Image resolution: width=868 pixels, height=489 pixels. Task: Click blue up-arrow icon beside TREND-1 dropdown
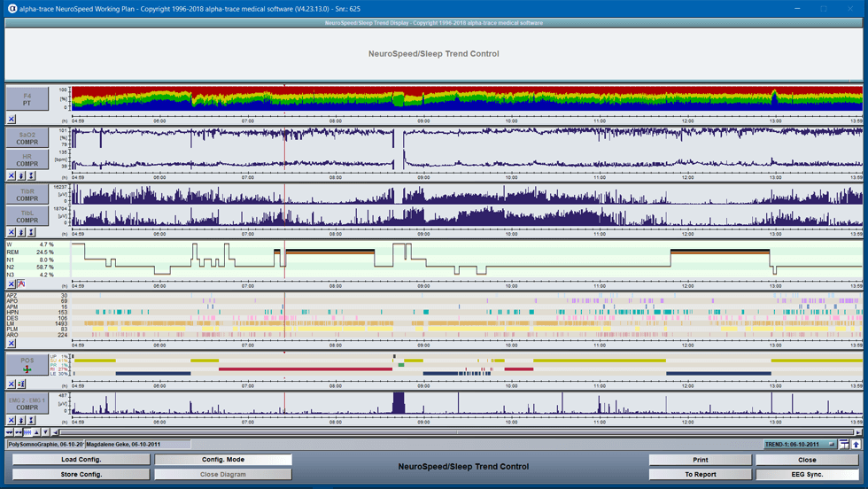856,444
